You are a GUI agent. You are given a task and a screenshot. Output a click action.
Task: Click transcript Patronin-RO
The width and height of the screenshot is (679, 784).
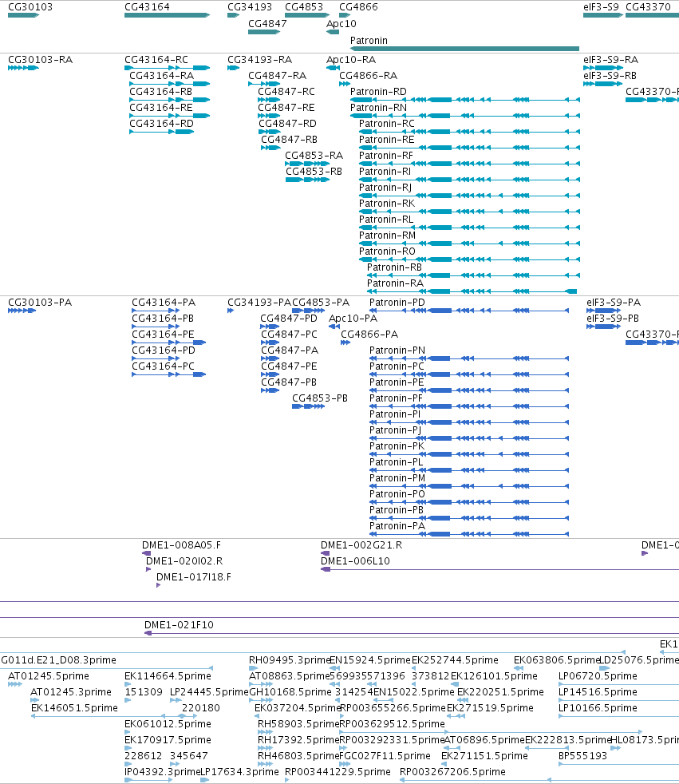point(387,251)
